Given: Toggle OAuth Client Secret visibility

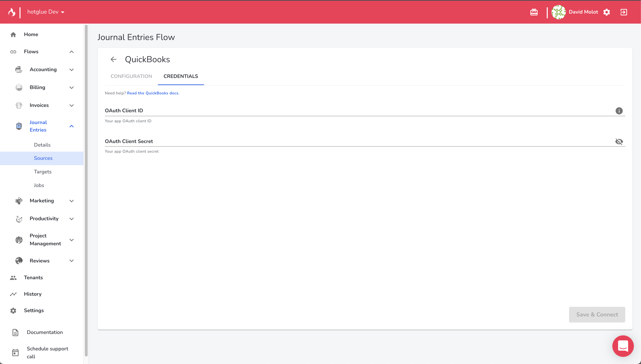Looking at the screenshot, I should coord(619,141).
